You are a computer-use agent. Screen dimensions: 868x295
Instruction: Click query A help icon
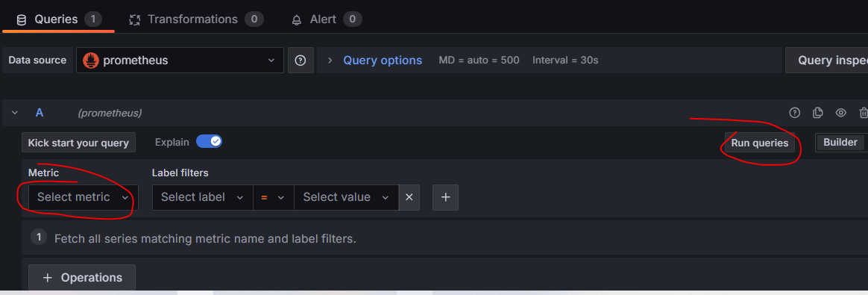click(x=794, y=113)
